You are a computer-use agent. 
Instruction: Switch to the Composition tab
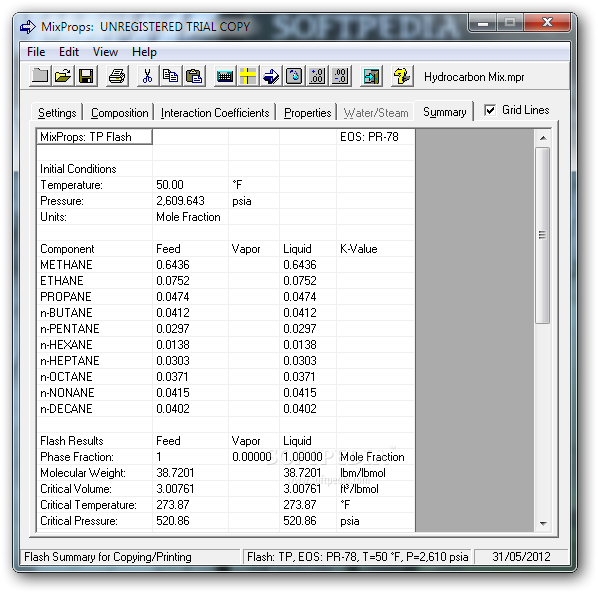click(x=119, y=112)
